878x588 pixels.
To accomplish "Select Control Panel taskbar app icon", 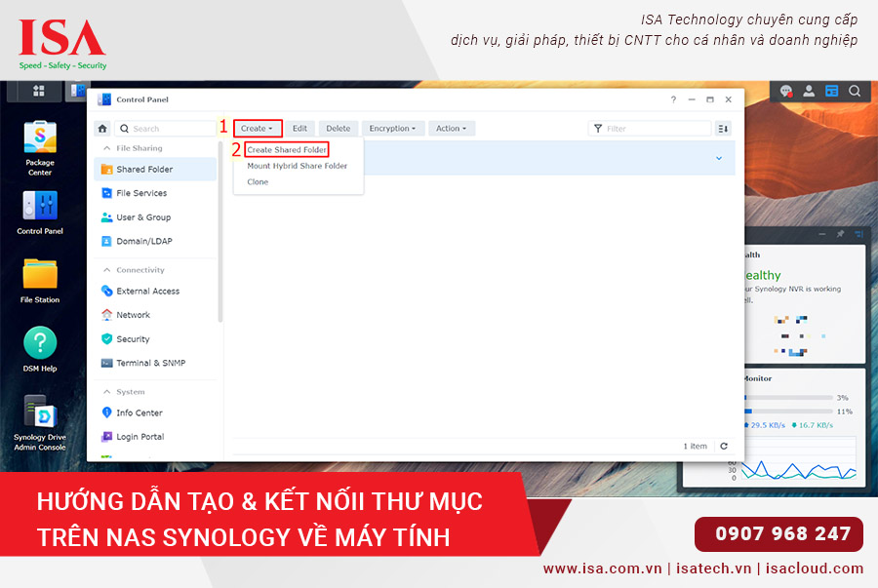I will tap(77, 92).
